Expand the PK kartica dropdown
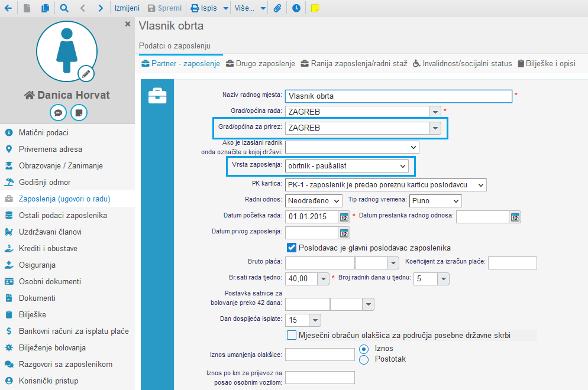Viewport: 588px width, 390px height. pyautogui.click(x=385, y=185)
